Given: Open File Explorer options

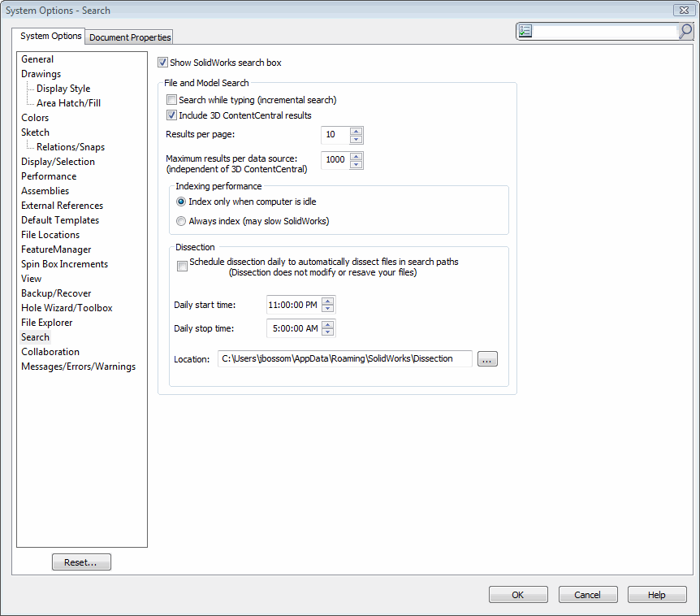Looking at the screenshot, I should [x=47, y=323].
